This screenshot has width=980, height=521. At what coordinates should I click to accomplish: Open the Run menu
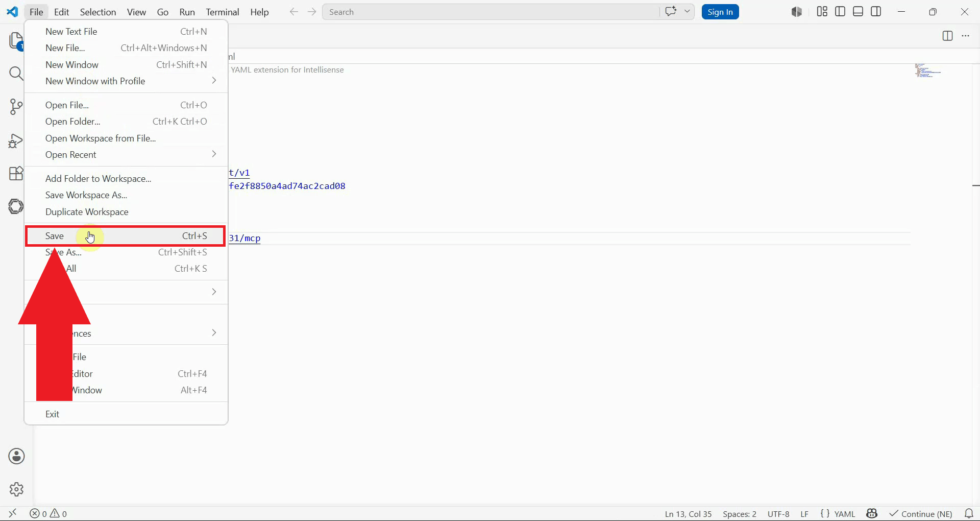[187, 12]
